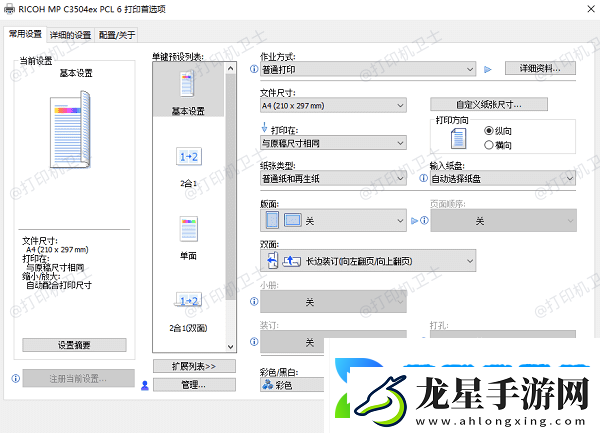Click the duplex flip icon in 双面
This screenshot has height=433, width=600.
pyautogui.click(x=272, y=260)
